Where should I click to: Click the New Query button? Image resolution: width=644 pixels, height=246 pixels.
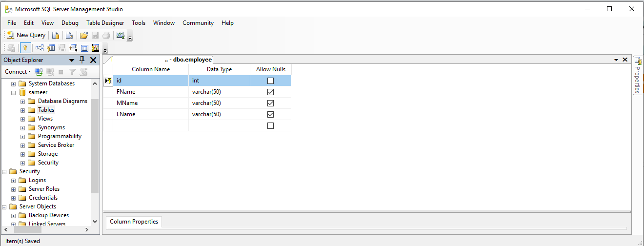point(26,35)
